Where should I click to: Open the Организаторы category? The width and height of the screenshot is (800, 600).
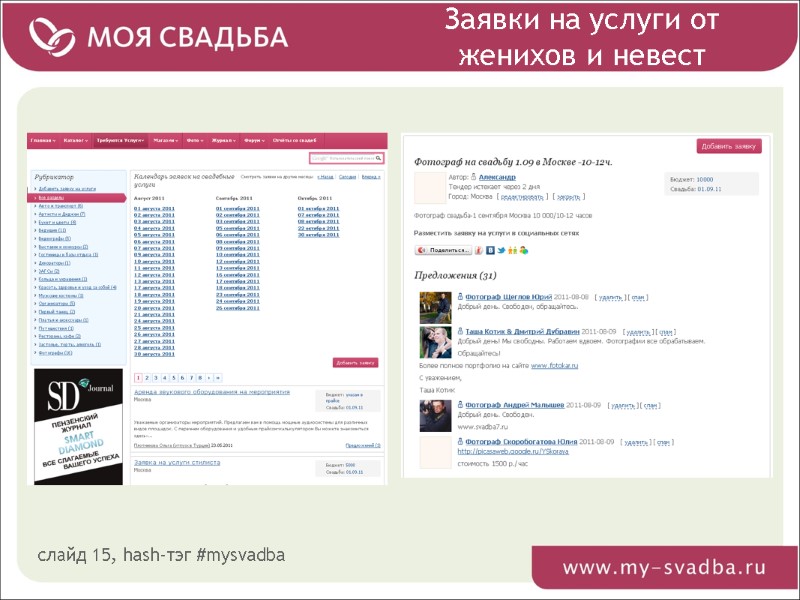tap(57, 304)
